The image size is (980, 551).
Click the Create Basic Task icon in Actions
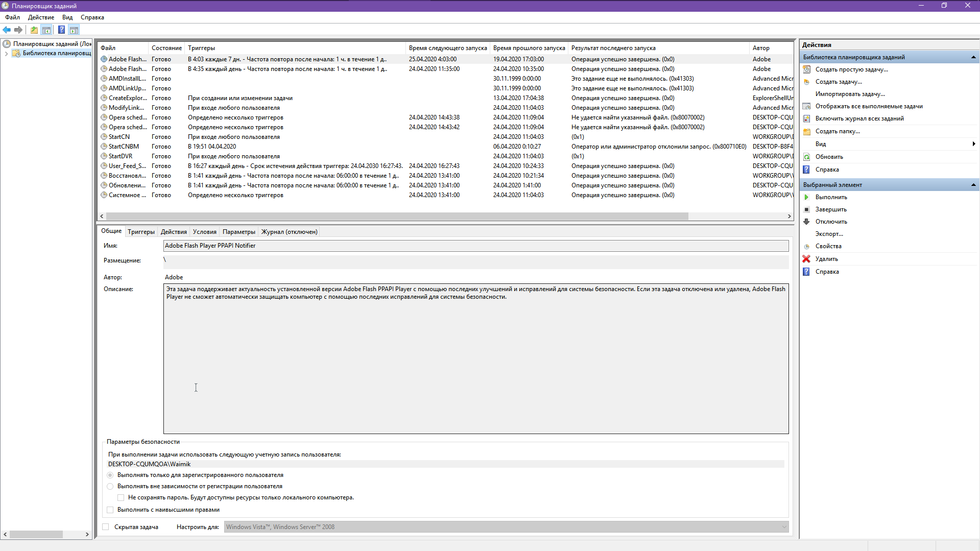click(x=807, y=69)
